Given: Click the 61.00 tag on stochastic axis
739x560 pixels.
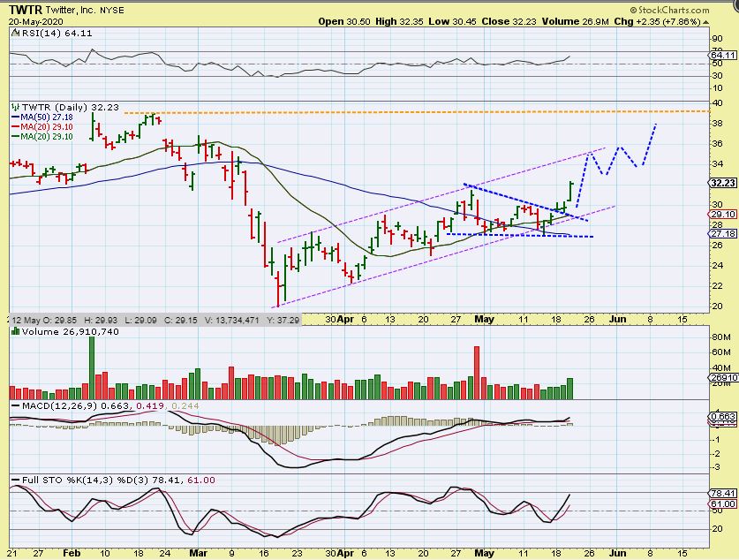Looking at the screenshot, I should [x=723, y=503].
